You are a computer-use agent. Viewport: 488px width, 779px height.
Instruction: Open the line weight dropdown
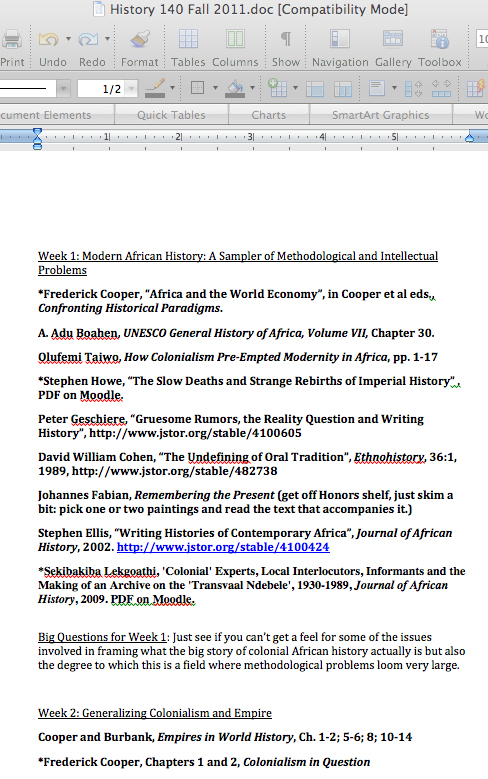131,88
